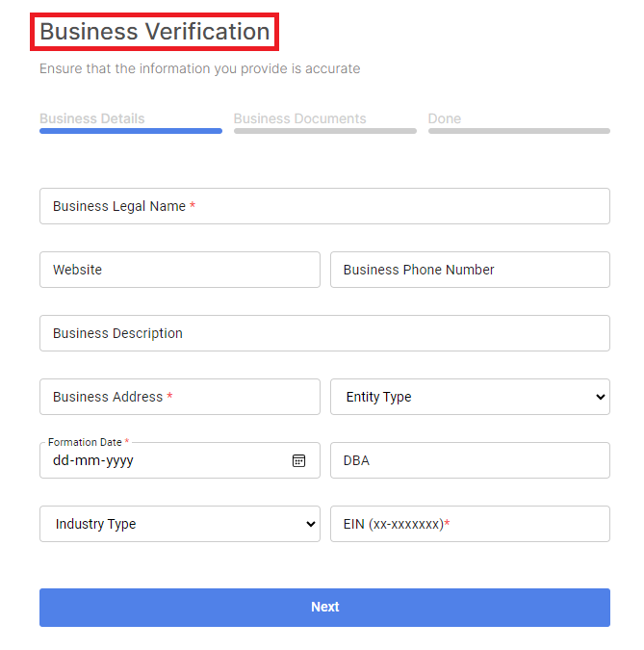Switch to the Business Details step tab
This screenshot has width=644, height=650.
tap(92, 118)
